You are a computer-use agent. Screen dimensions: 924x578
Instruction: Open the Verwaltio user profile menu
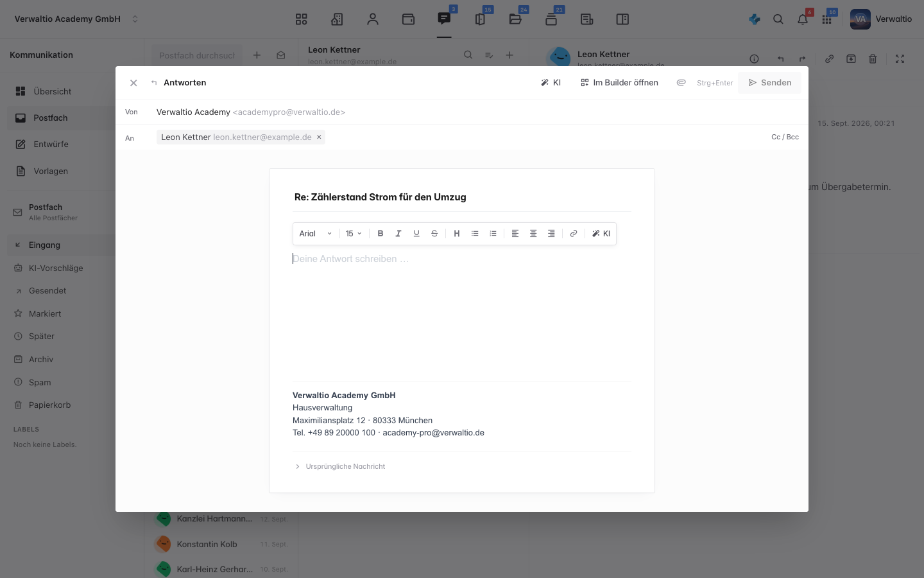point(881,19)
